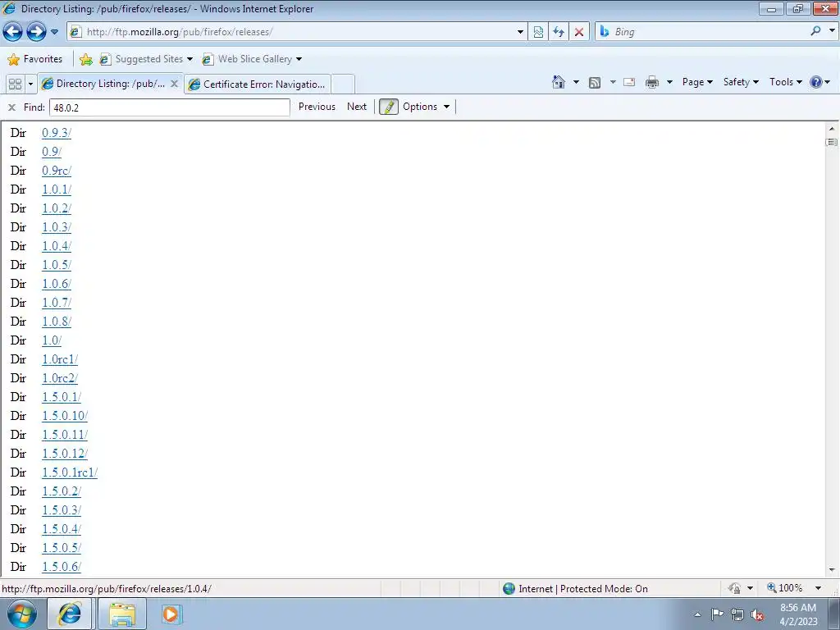Viewport: 840px width, 630px height.
Task: Switch to the Directory Listing tab
Action: (104, 84)
